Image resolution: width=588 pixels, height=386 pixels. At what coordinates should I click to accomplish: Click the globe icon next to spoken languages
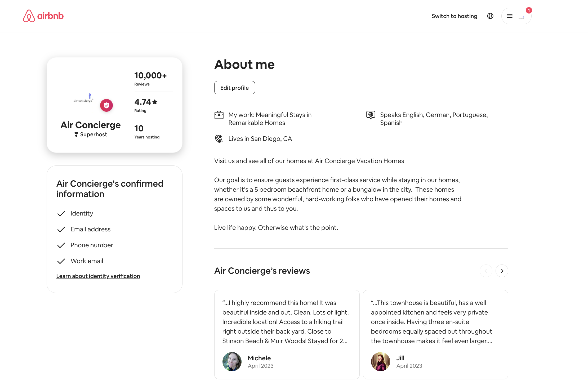click(x=371, y=115)
